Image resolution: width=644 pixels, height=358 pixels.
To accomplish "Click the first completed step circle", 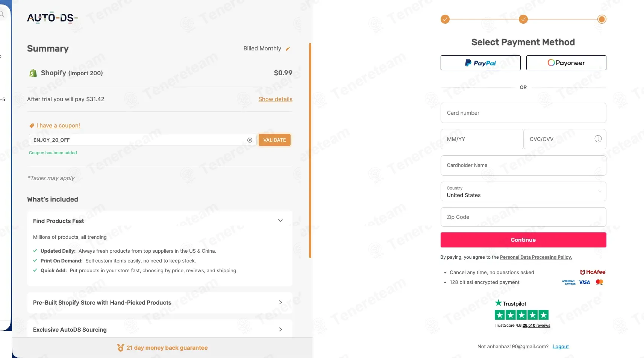I will click(445, 19).
